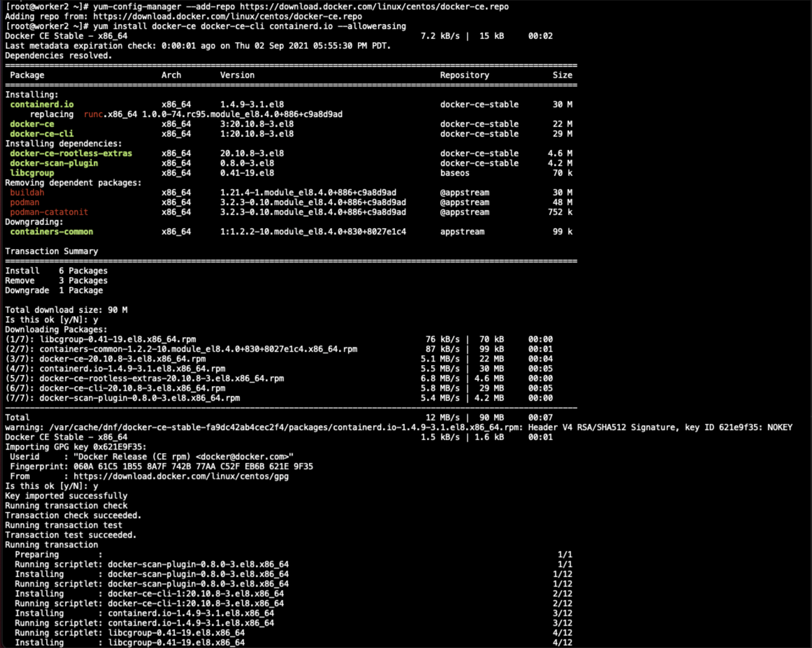Click the download.docker.com gpg URL after From
812x648 pixels.
pos(181,476)
